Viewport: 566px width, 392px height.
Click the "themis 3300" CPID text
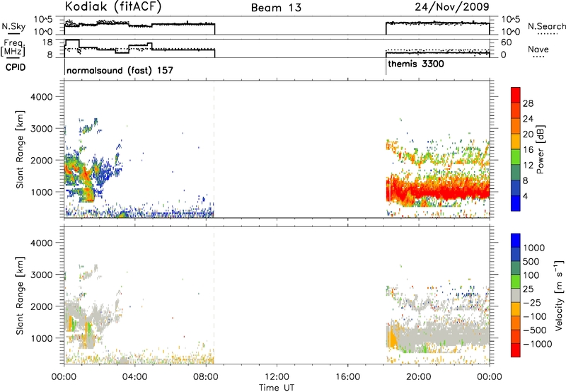point(416,64)
